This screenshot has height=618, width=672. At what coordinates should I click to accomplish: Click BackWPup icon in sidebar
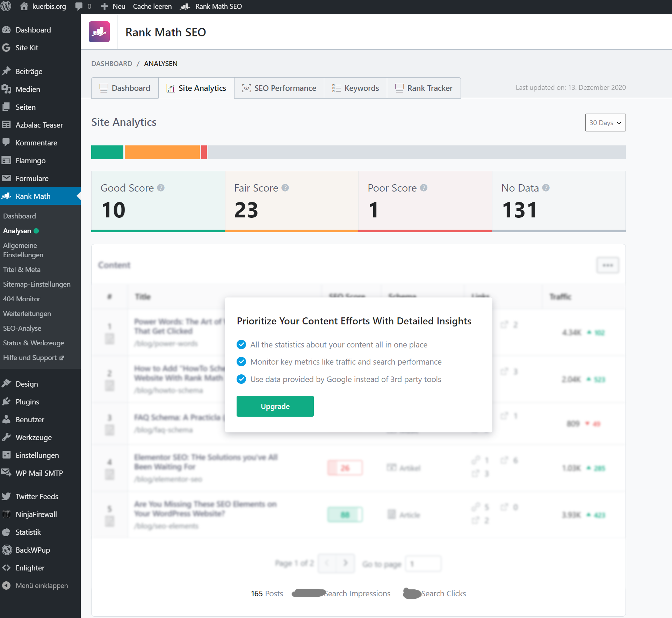click(6, 550)
